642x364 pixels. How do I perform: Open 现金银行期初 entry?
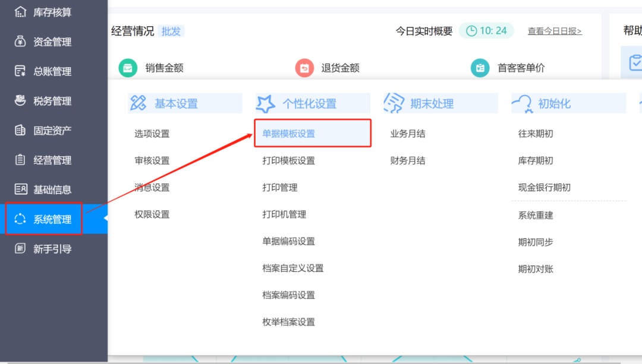544,187
